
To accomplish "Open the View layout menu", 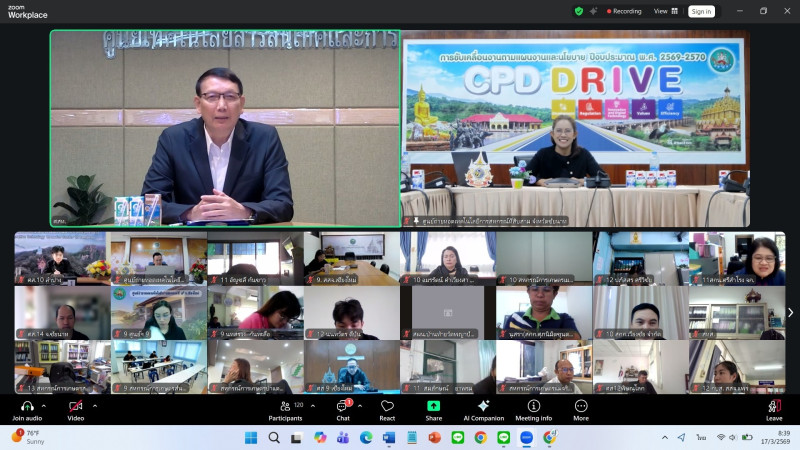I will point(665,11).
